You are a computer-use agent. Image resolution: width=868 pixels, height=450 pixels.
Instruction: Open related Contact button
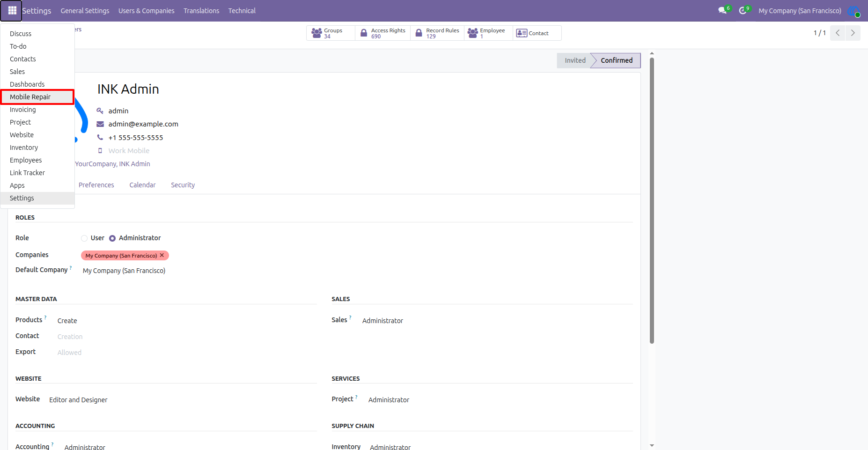click(537, 33)
